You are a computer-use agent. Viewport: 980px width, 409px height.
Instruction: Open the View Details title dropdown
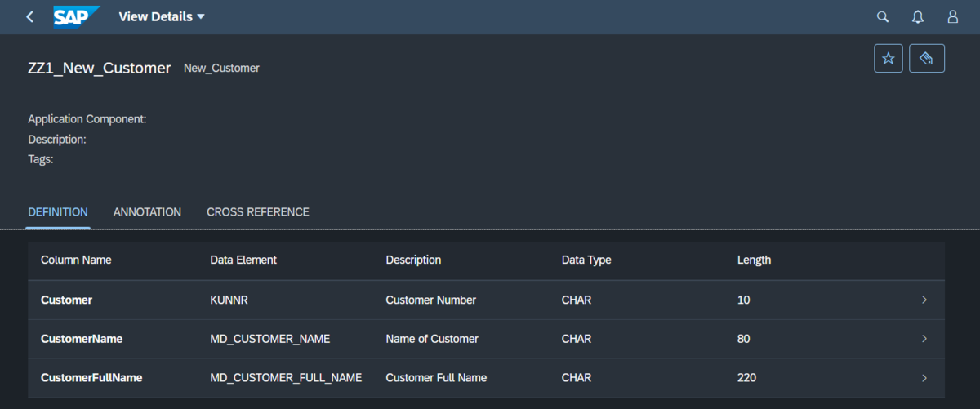(162, 16)
